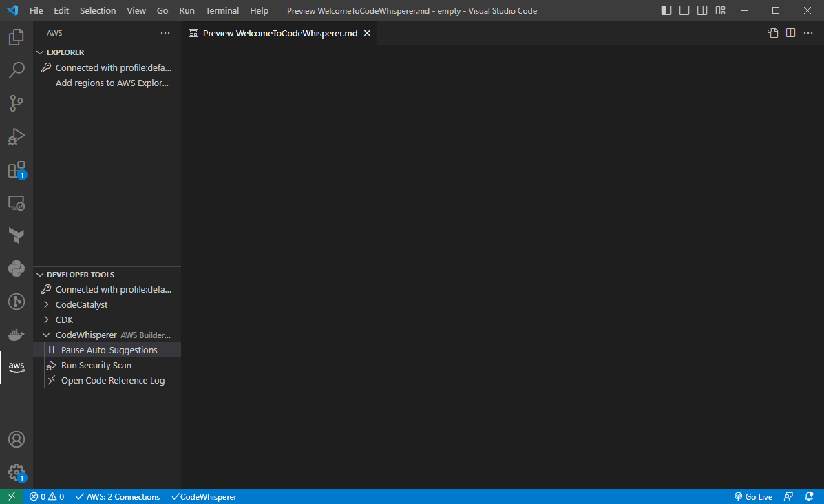Open the Run menu
The image size is (824, 504).
point(187,10)
